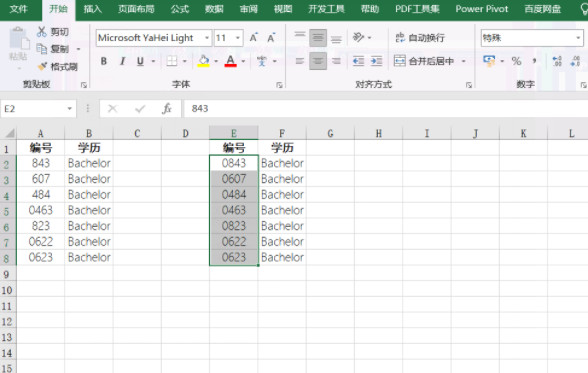Image resolution: width=588 pixels, height=373 pixels.
Task: Switch to 公式 Formulas tab
Action: (x=180, y=9)
